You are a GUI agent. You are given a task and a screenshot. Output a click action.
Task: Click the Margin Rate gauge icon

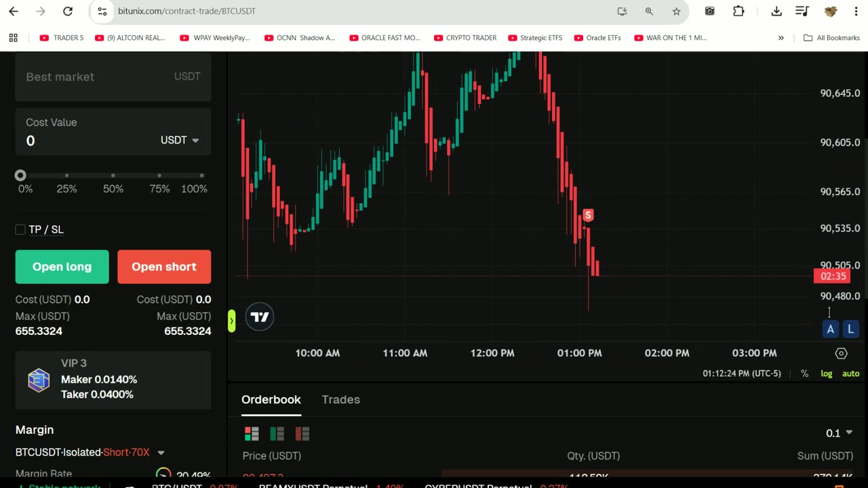point(163,474)
